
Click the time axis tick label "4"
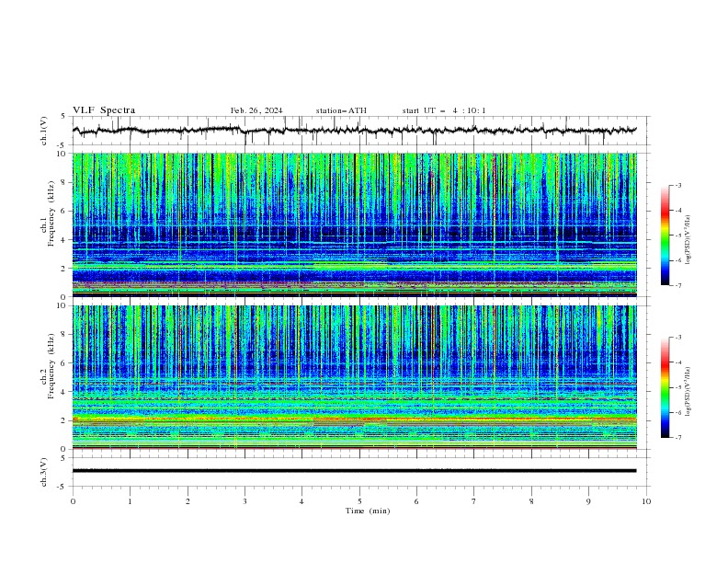(x=301, y=501)
